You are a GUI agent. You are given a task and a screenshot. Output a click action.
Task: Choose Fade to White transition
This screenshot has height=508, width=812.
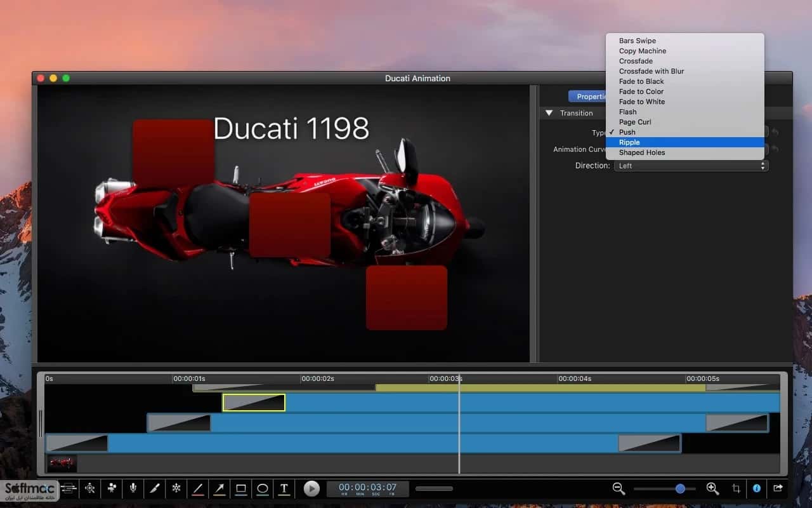(x=685, y=102)
